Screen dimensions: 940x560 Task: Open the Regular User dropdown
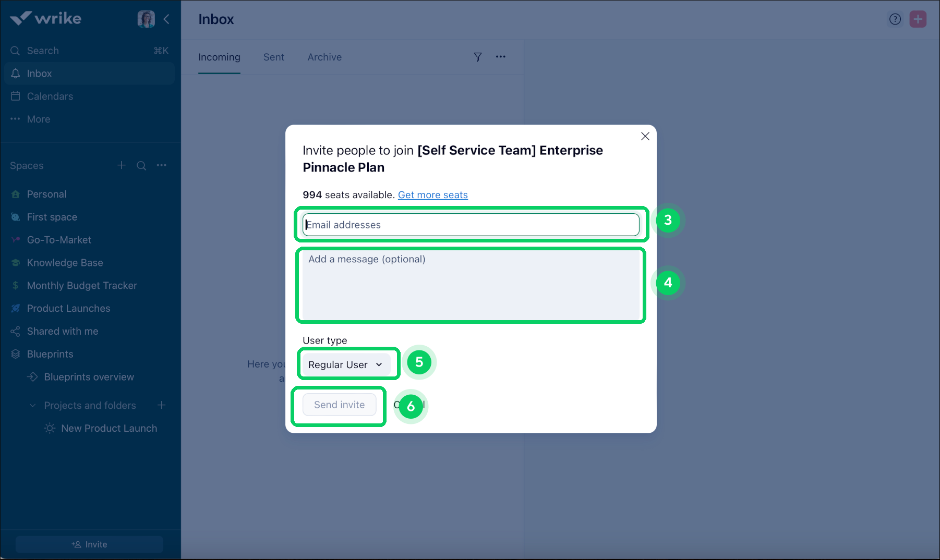coord(347,364)
